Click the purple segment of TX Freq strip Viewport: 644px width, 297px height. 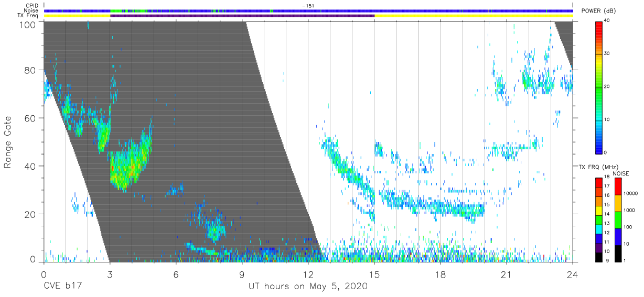coord(242,16)
